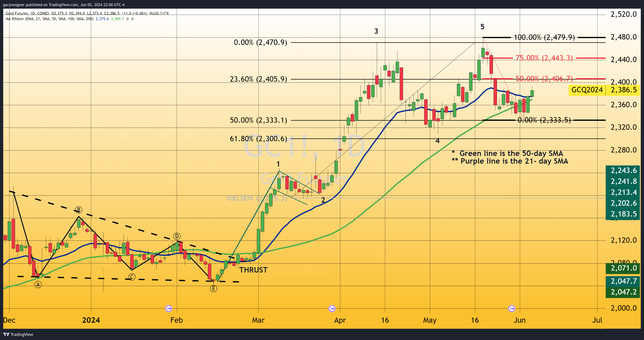Image resolution: width=644 pixels, height=340 pixels.
Task: Click the purple event marker near Feb
Action: [169, 309]
